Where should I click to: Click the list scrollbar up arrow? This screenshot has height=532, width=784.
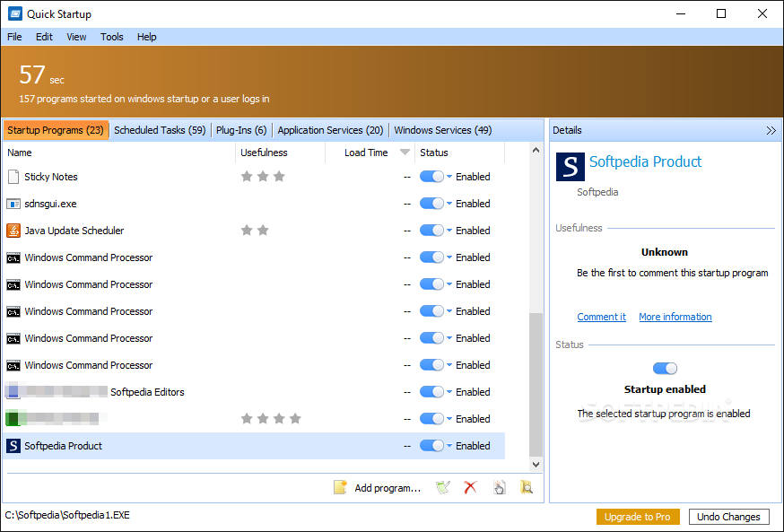coord(536,150)
